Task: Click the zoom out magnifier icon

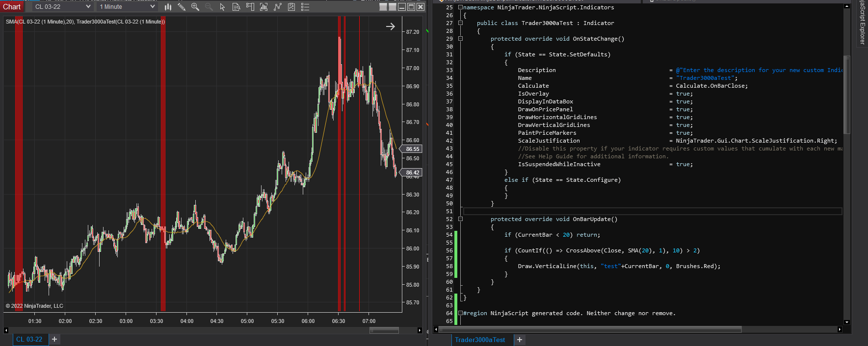Action: coord(209,7)
